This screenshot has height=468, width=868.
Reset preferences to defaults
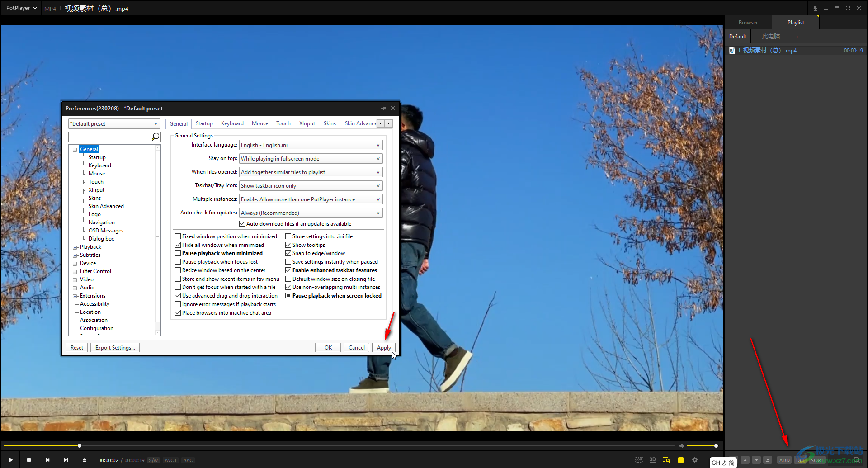click(77, 348)
